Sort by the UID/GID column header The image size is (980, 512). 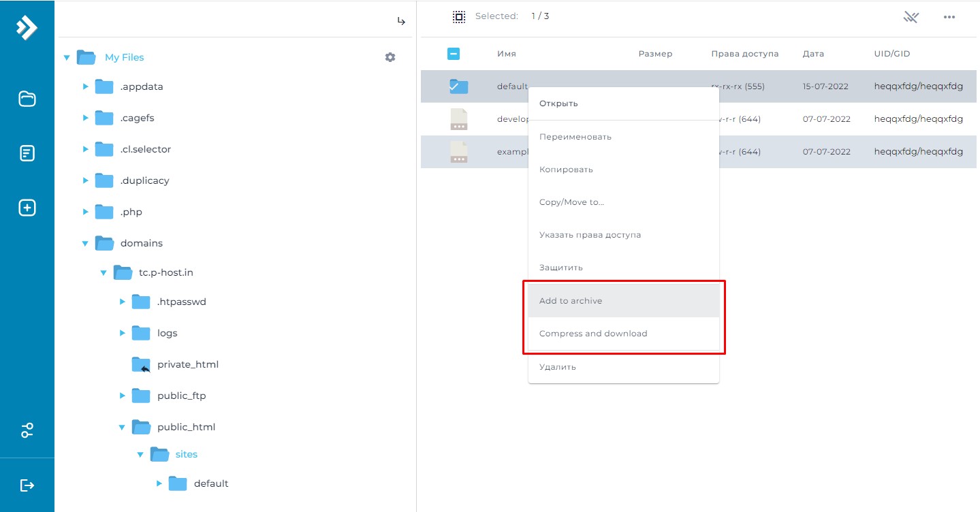tap(892, 54)
